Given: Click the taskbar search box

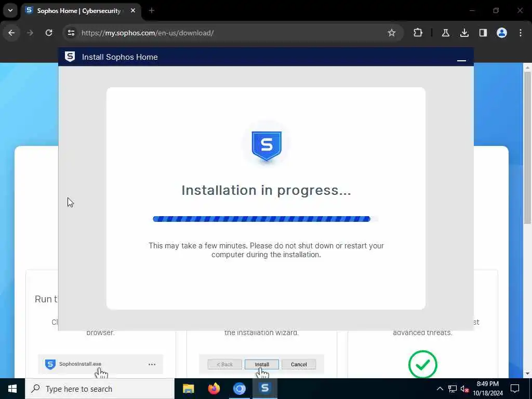Looking at the screenshot, I should (100, 389).
